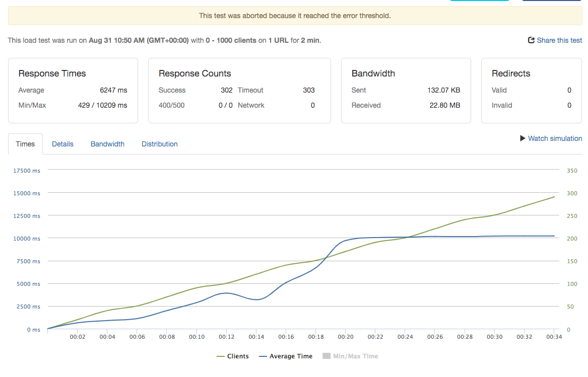Click the gray Min/Max Time square swatch
The height and width of the screenshot is (377, 588).
pyautogui.click(x=325, y=356)
